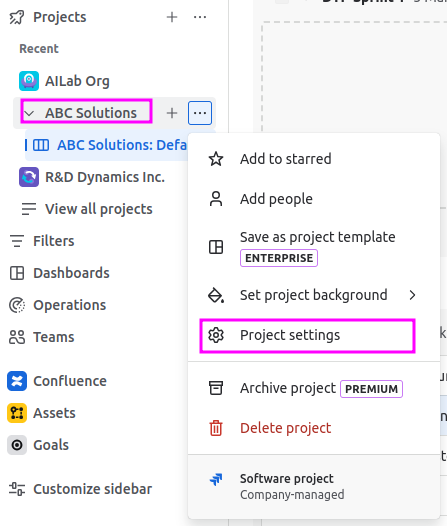
Task: Choose Add people in the menu
Action: pos(314,199)
